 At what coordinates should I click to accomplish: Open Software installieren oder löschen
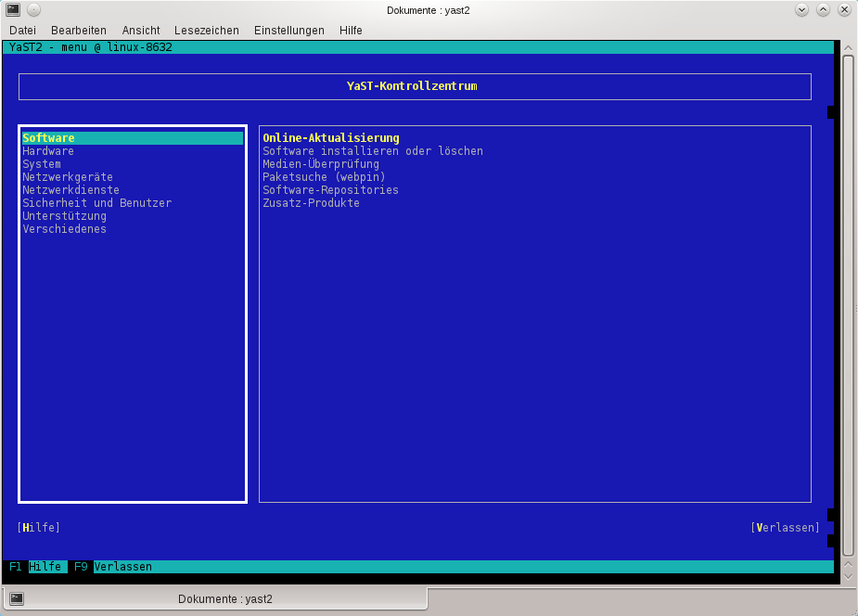(373, 151)
